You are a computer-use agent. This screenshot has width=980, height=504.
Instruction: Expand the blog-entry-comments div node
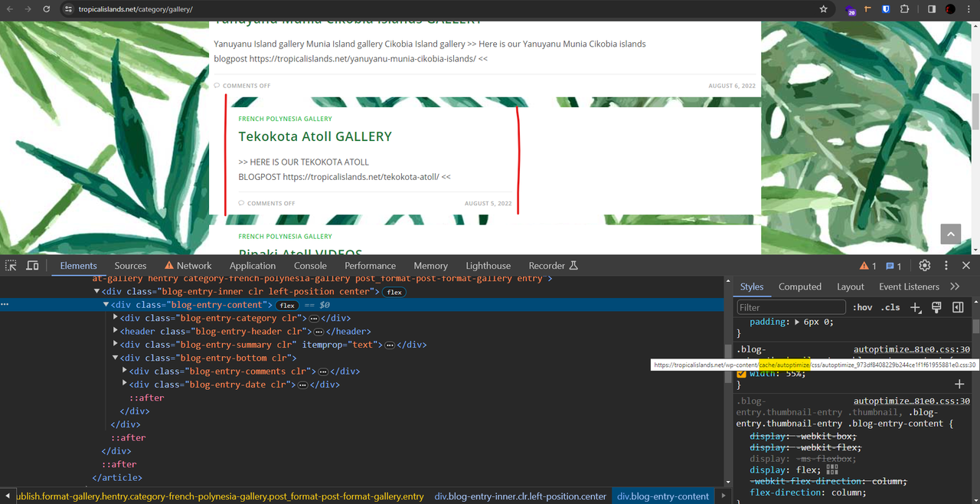(x=125, y=371)
